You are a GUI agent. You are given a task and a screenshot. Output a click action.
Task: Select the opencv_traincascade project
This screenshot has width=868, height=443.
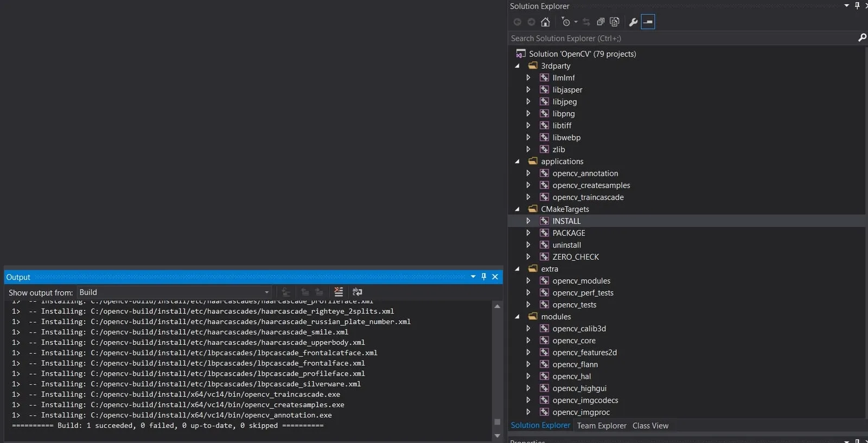[588, 197]
